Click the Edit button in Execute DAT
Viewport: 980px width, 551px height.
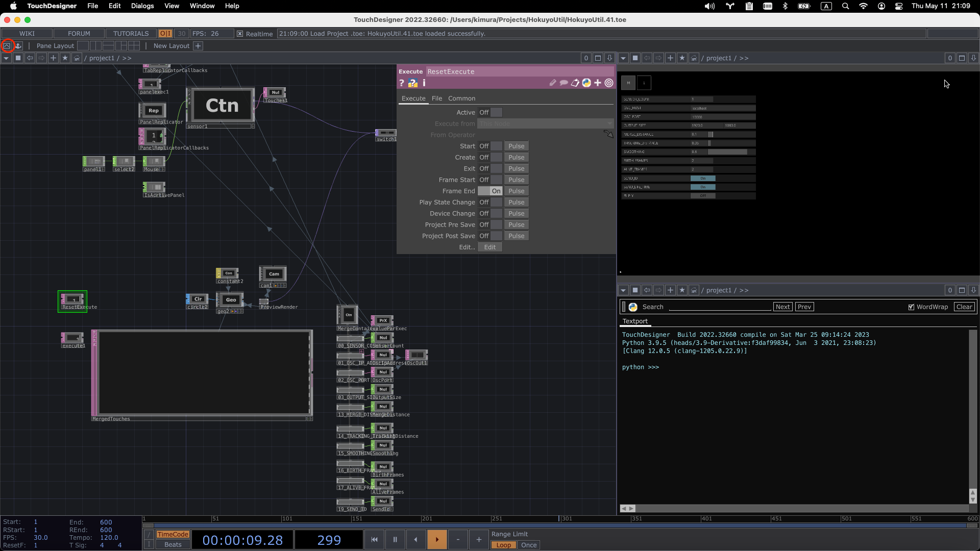(x=488, y=247)
